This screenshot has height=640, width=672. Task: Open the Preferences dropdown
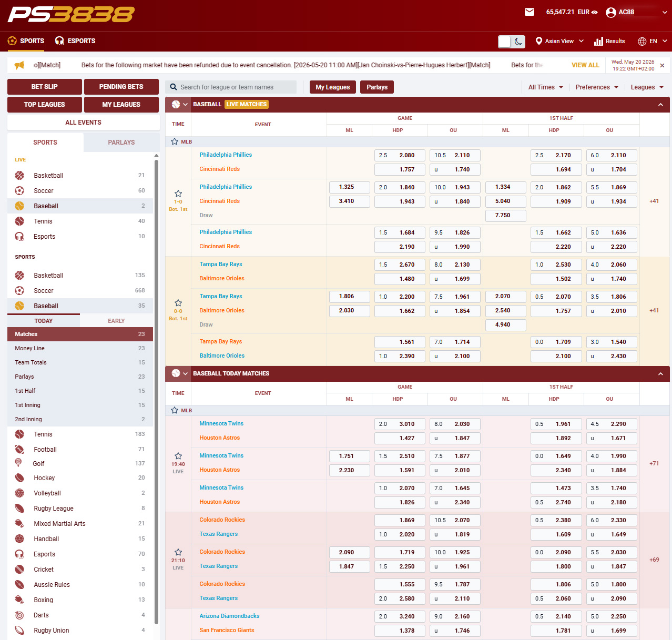pos(597,87)
